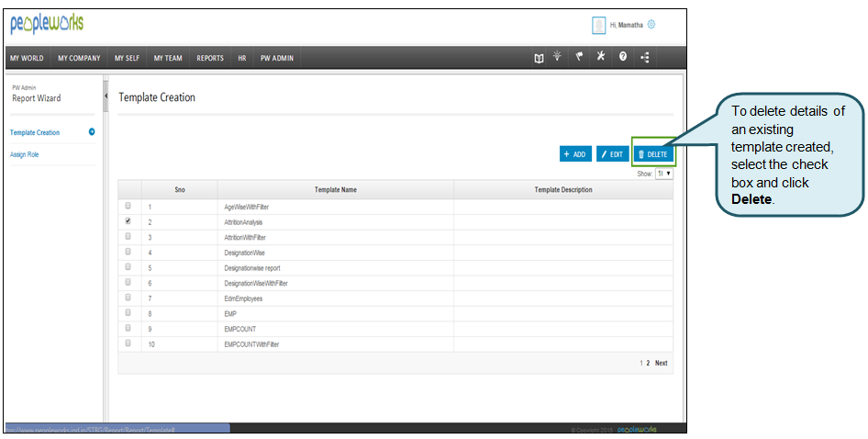Click the settings gear beside Hi, Mamatha
The width and height of the screenshot is (868, 439).
(x=652, y=25)
